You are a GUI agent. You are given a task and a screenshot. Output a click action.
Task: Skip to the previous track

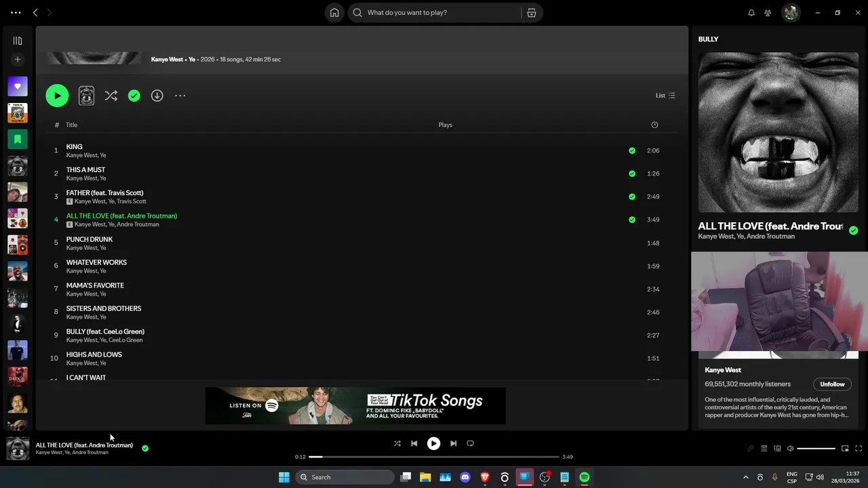414,443
